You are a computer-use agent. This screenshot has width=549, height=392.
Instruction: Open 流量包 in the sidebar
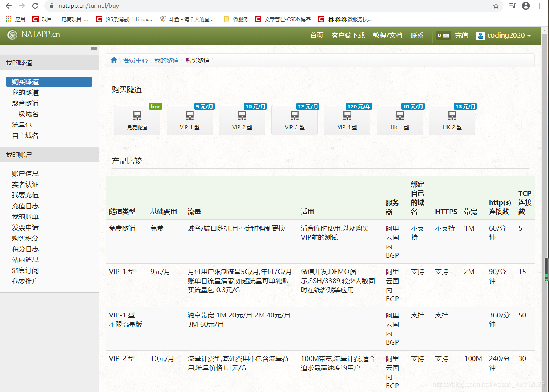tap(22, 125)
